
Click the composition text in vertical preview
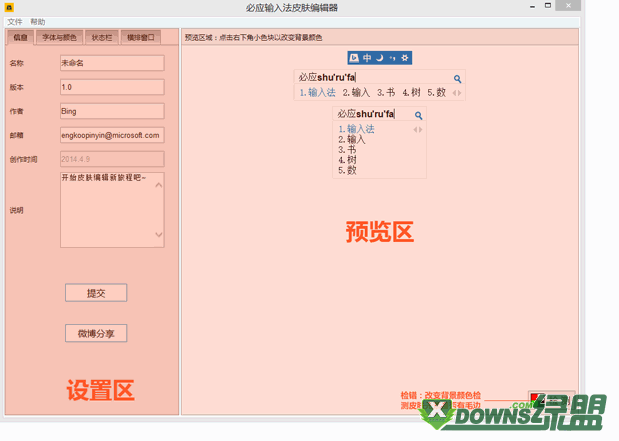(366, 114)
